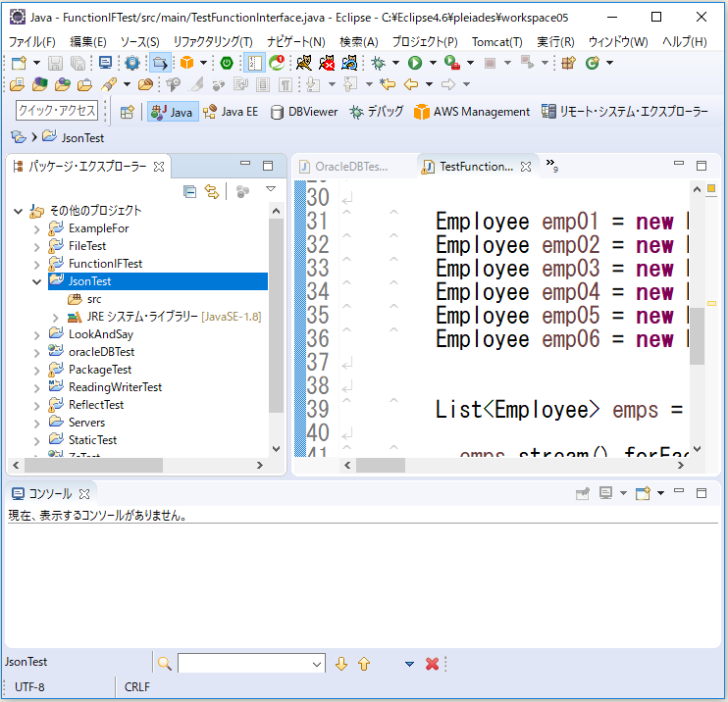Click the Save All toolbar icon

[x=78, y=63]
